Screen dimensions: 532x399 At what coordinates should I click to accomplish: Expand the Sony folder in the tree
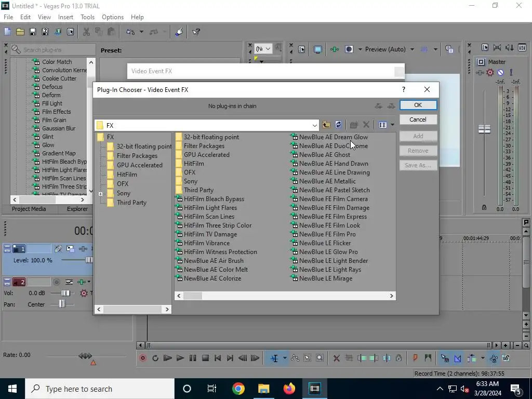coord(100,194)
